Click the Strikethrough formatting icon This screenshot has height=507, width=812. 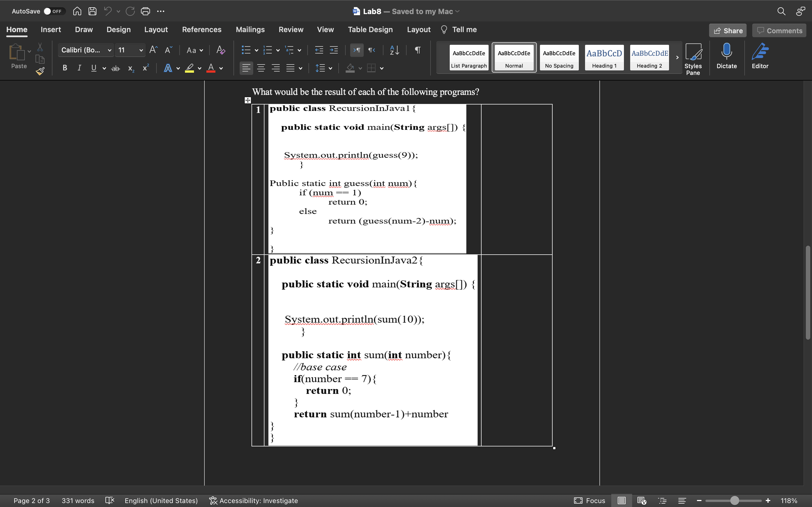(115, 68)
